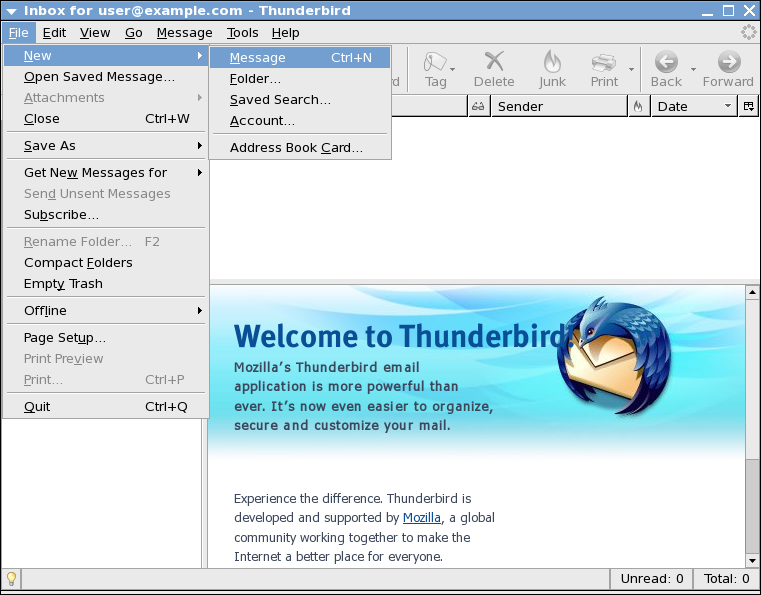Open the Tools menu
Screen dimensions: 761x595
pos(242,33)
